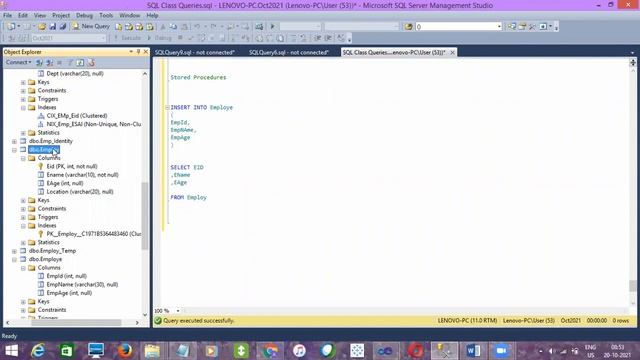Click the Connect dropdown in Object Explorer

tap(18, 62)
